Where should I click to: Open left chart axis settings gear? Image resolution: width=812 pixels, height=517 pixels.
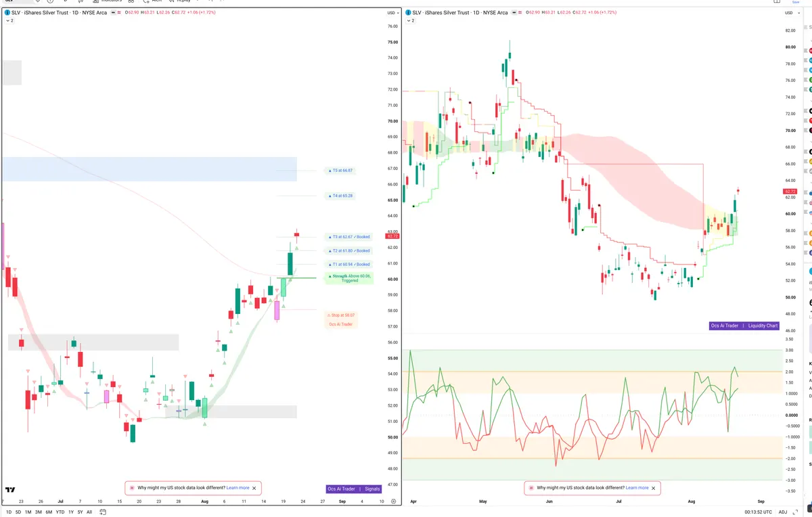tap(393, 501)
